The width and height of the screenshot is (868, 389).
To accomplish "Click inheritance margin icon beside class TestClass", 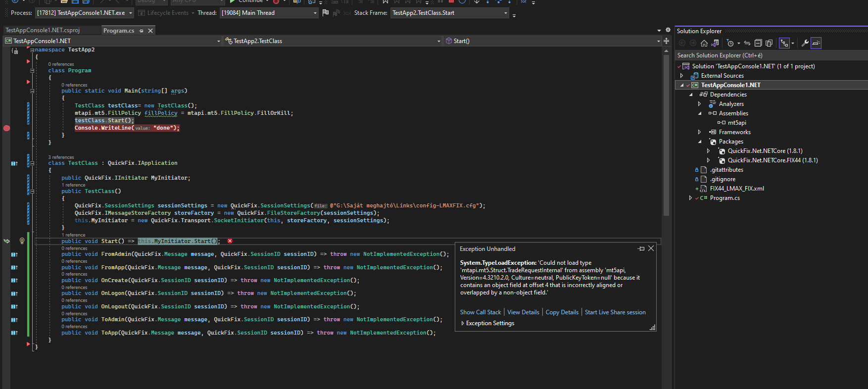I will (x=14, y=163).
